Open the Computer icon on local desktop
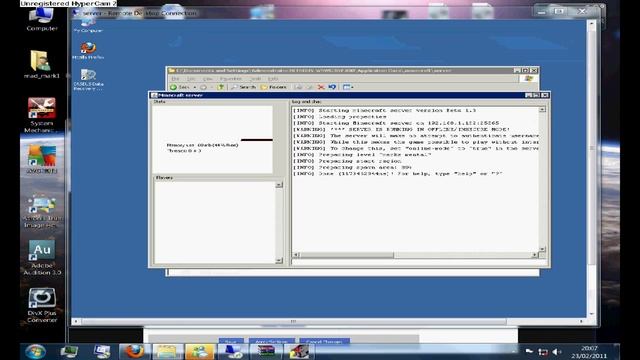640x360 pixels. (42, 19)
